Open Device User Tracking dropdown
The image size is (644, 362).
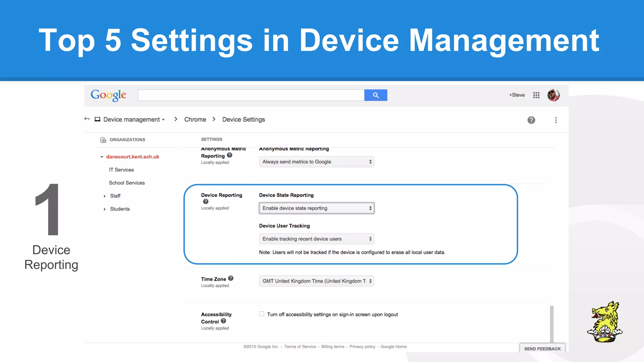coord(316,239)
